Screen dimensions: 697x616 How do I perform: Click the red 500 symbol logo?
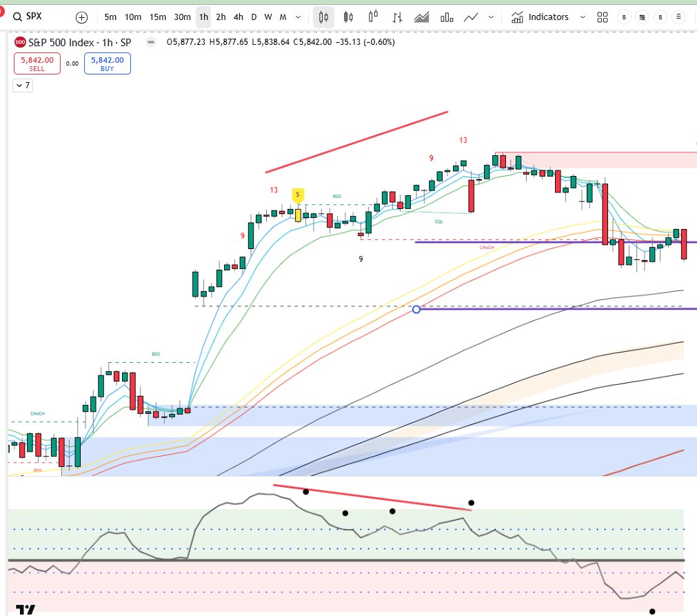pyautogui.click(x=20, y=42)
